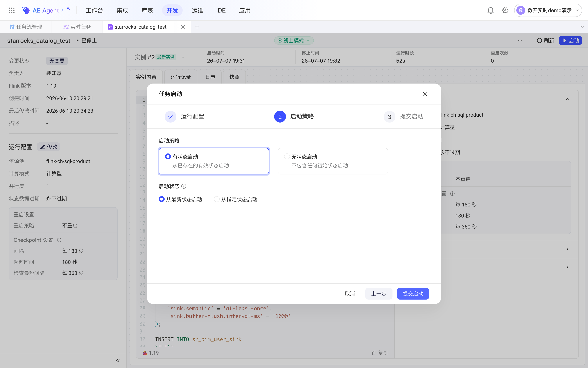
Task: Click the edit pencil 修改 button
Action: (49, 147)
